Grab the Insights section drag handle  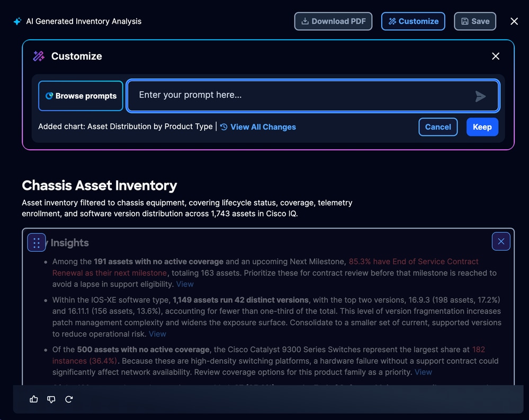tap(37, 242)
